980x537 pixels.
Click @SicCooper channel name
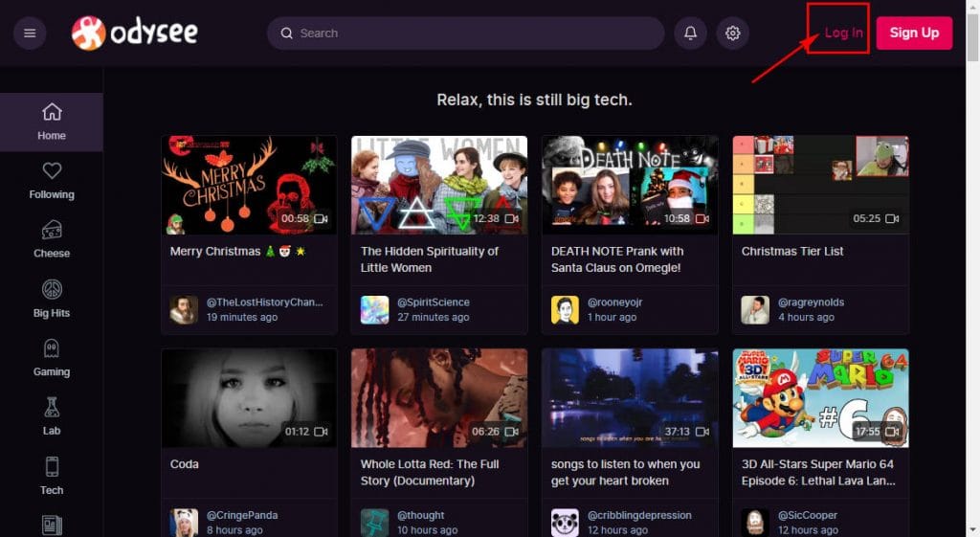pyautogui.click(x=808, y=515)
